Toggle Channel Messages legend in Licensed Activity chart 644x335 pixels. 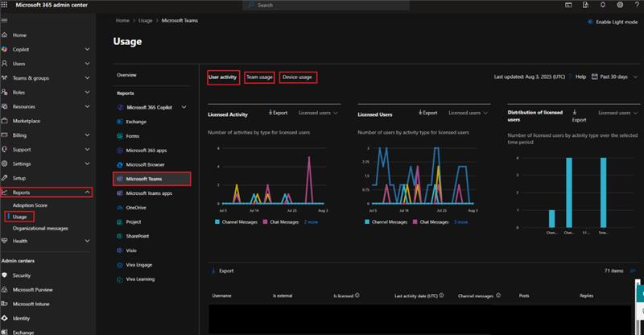click(236, 222)
